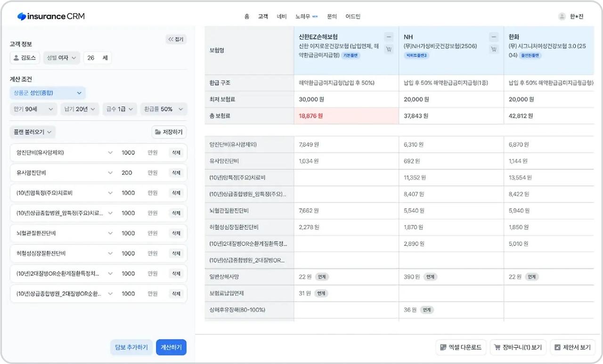Screen dimensions: 603x364
Task: Edit the 200 amount for 유사암진단비
Action: [127, 173]
